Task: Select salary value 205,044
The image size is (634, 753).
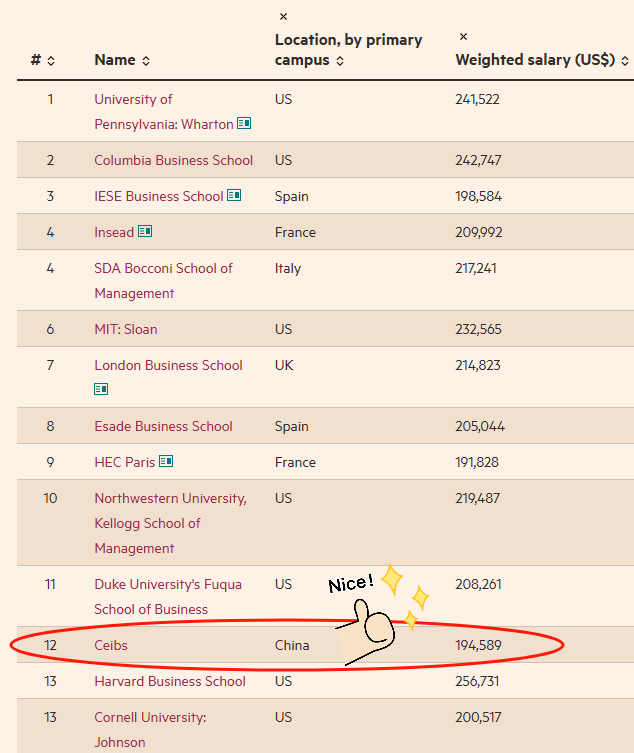Action: (480, 426)
